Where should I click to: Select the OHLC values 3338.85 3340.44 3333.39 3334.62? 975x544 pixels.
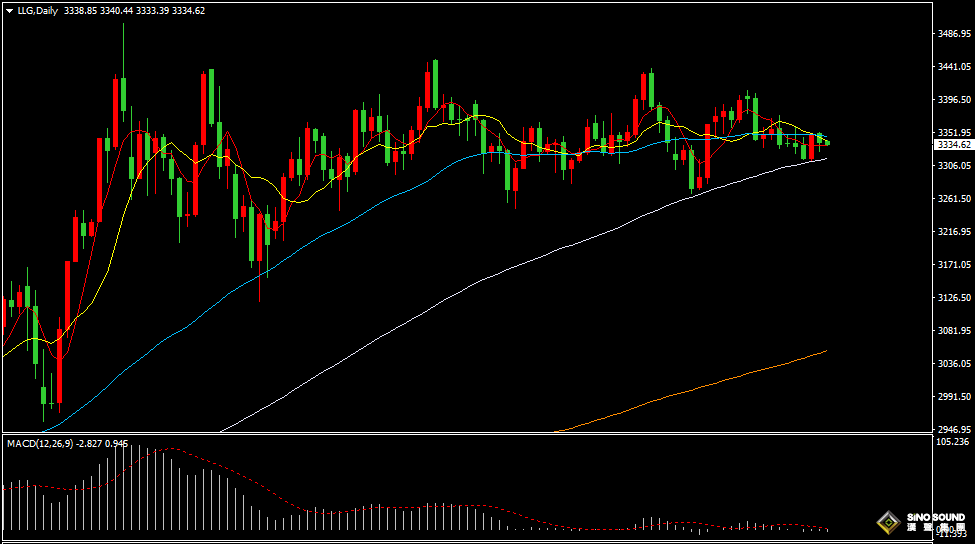point(134,11)
